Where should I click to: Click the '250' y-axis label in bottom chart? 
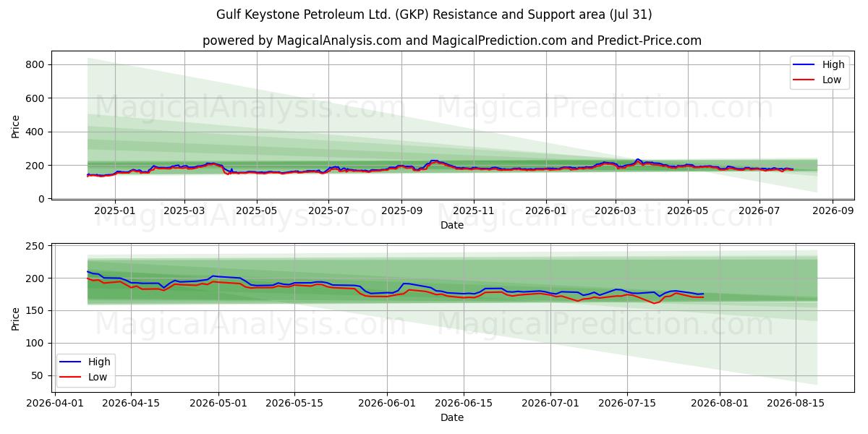(x=35, y=246)
